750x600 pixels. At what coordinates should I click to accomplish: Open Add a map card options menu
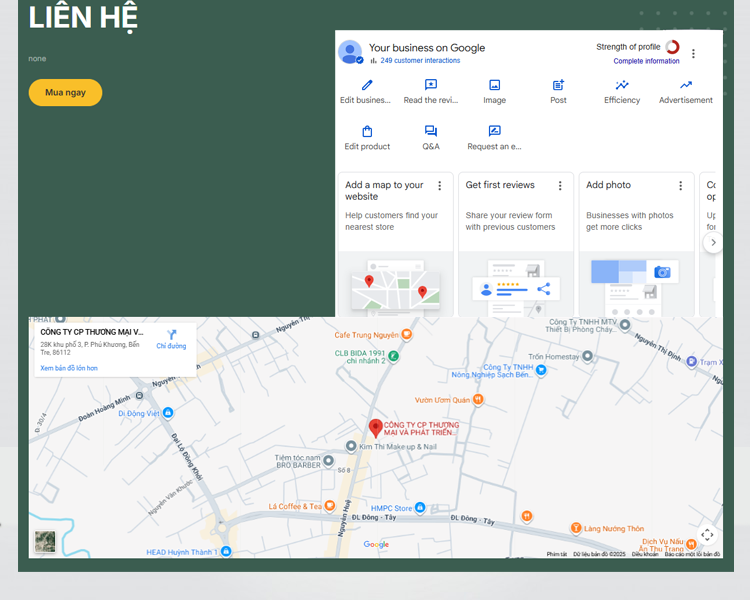tap(440, 186)
